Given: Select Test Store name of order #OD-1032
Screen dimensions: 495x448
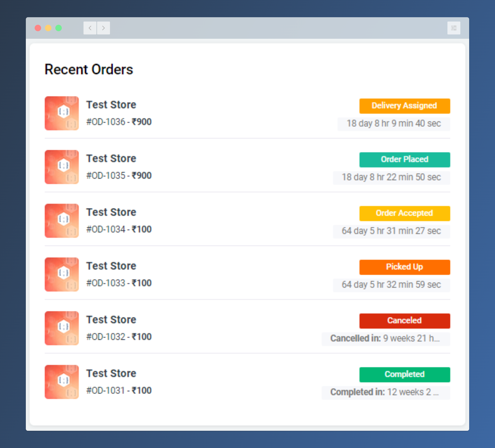Looking at the screenshot, I should point(111,320).
